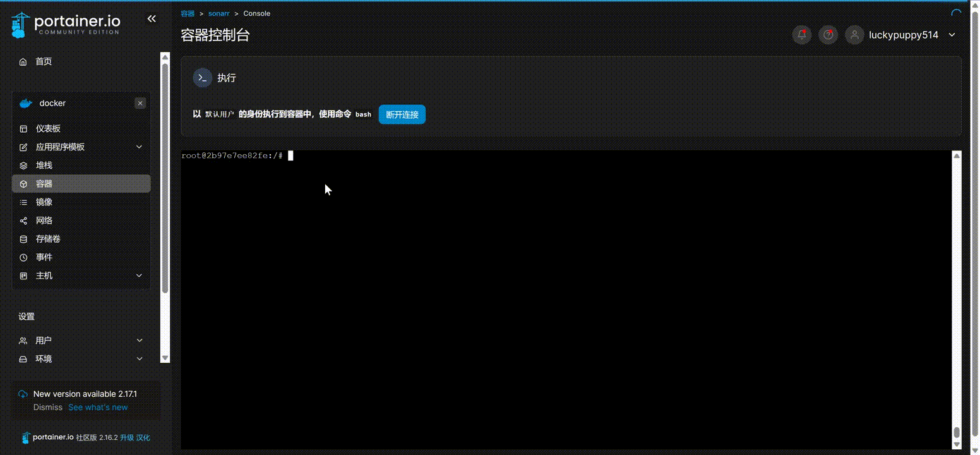Open notification bell in the top bar
The width and height of the screenshot is (980, 455).
(801, 35)
